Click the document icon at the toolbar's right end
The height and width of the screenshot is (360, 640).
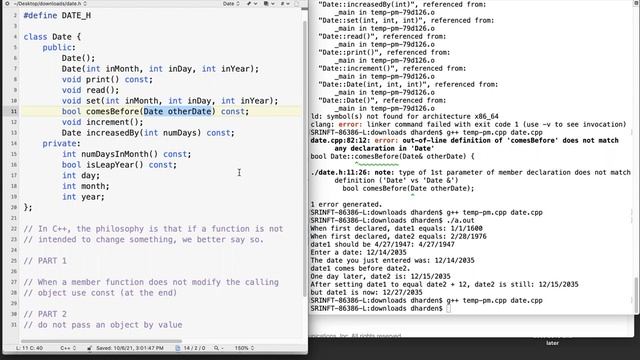pos(297,4)
